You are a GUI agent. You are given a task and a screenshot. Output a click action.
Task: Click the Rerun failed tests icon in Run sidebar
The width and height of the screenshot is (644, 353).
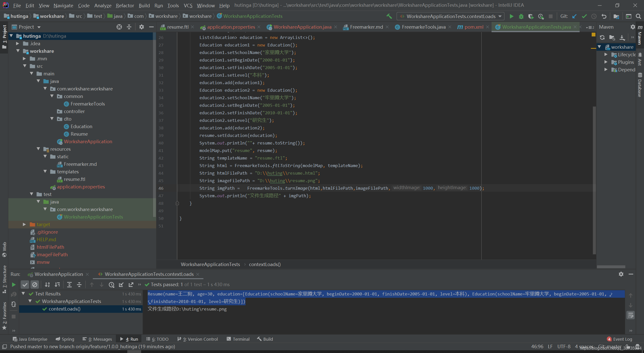pyautogui.click(x=14, y=294)
